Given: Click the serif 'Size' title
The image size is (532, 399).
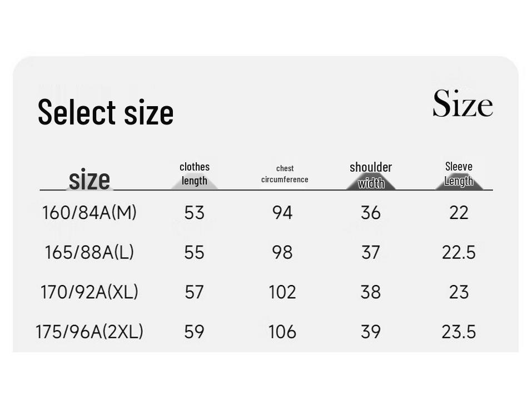Looking at the screenshot, I should click(463, 103).
